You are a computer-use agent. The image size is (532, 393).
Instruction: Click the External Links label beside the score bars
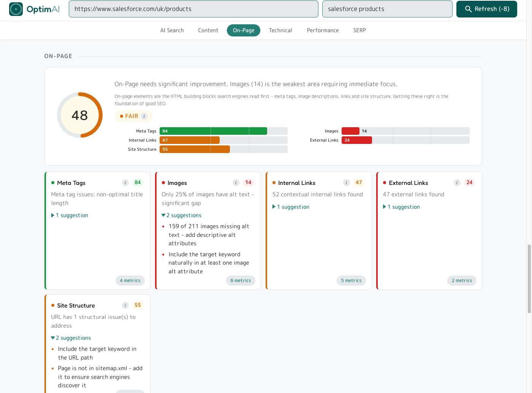324,140
